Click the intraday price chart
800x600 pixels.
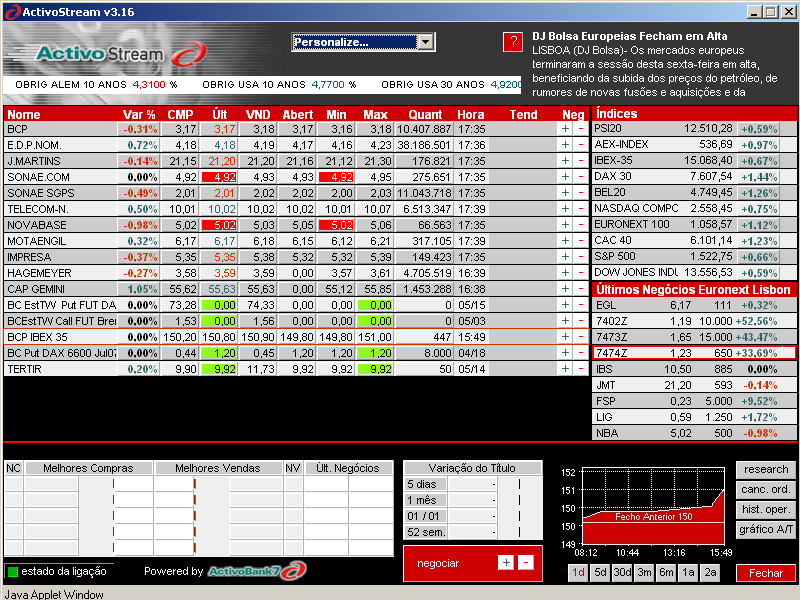click(653, 505)
